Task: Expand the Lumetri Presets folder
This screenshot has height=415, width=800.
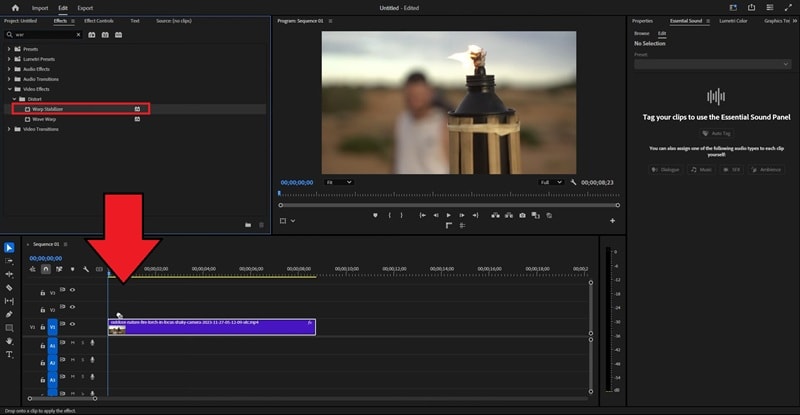Action: click(9, 59)
